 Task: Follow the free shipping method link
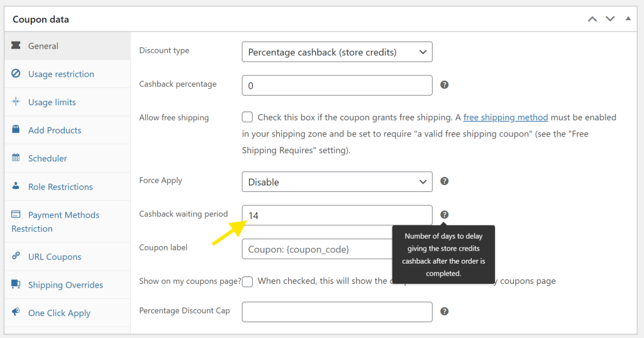(x=506, y=117)
